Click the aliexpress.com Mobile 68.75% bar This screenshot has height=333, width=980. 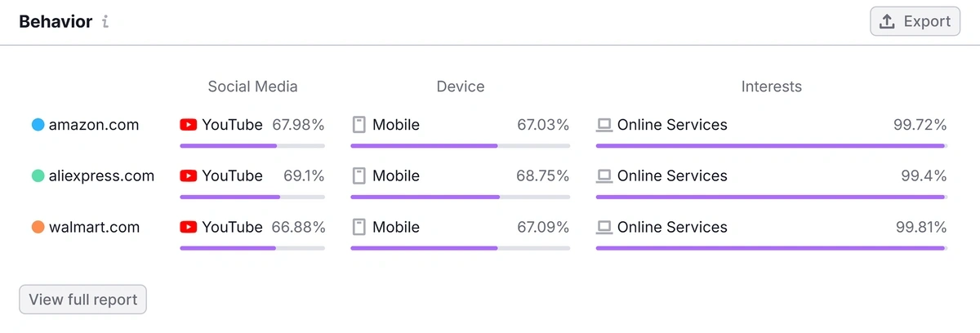coord(460,197)
